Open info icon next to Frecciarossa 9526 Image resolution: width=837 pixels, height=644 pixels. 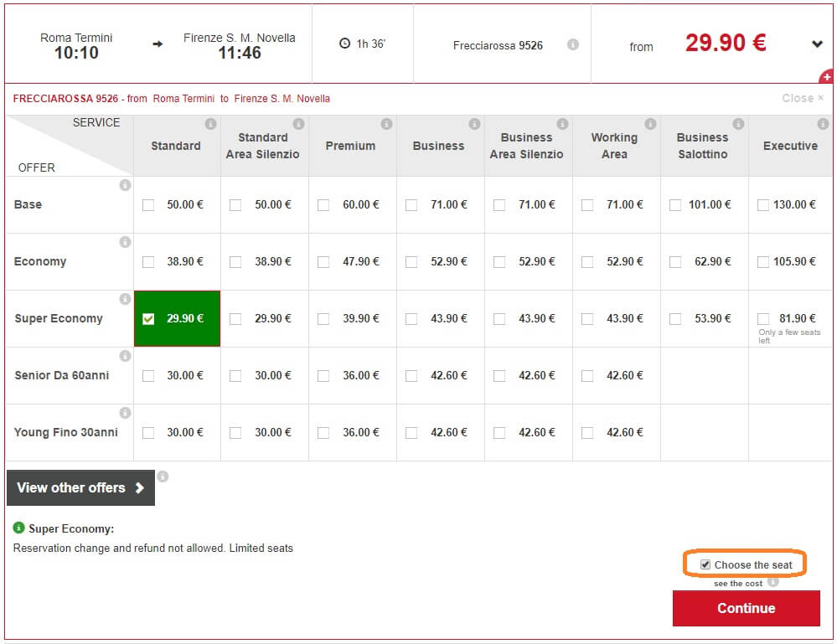[573, 44]
